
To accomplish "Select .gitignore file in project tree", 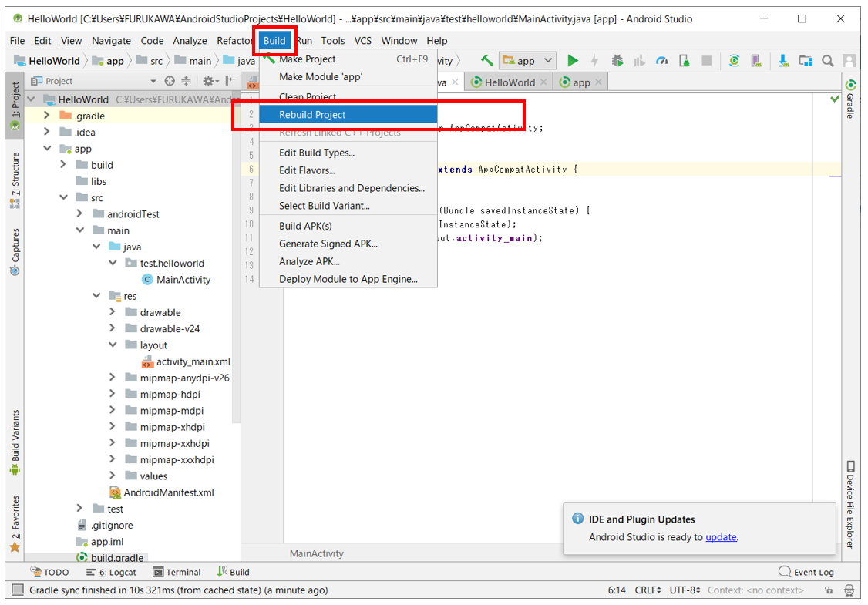I will [x=105, y=525].
